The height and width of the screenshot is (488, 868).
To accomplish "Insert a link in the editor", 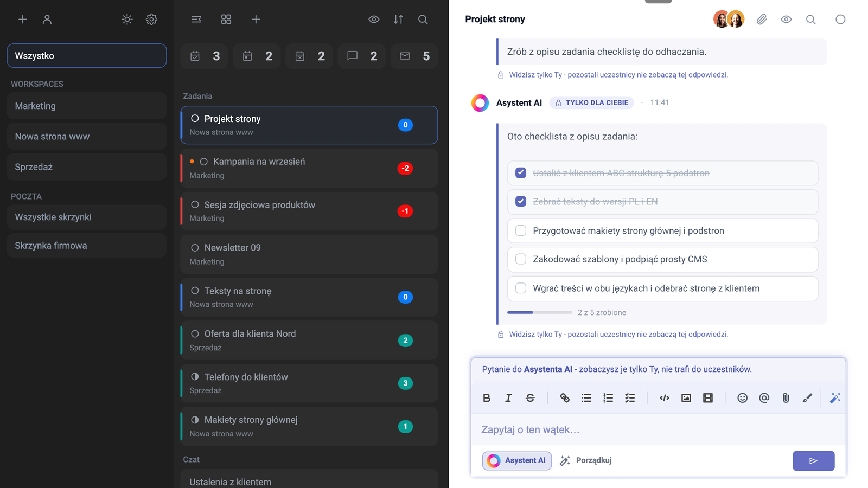I will point(565,398).
